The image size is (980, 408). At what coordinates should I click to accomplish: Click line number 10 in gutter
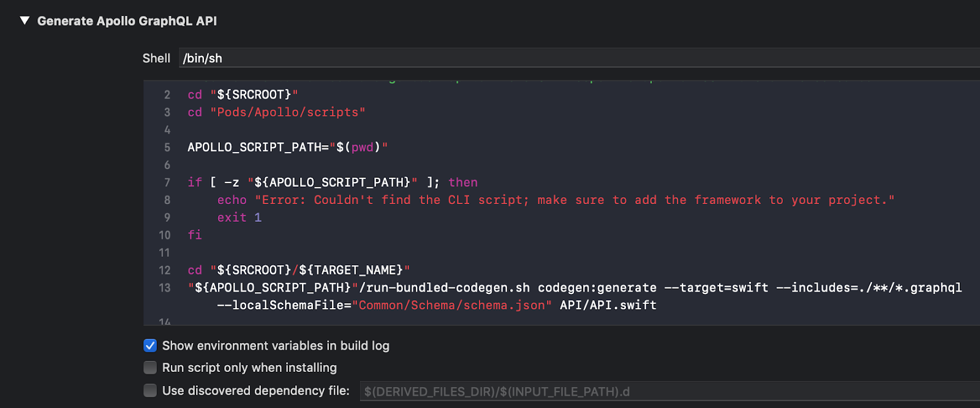click(x=165, y=235)
